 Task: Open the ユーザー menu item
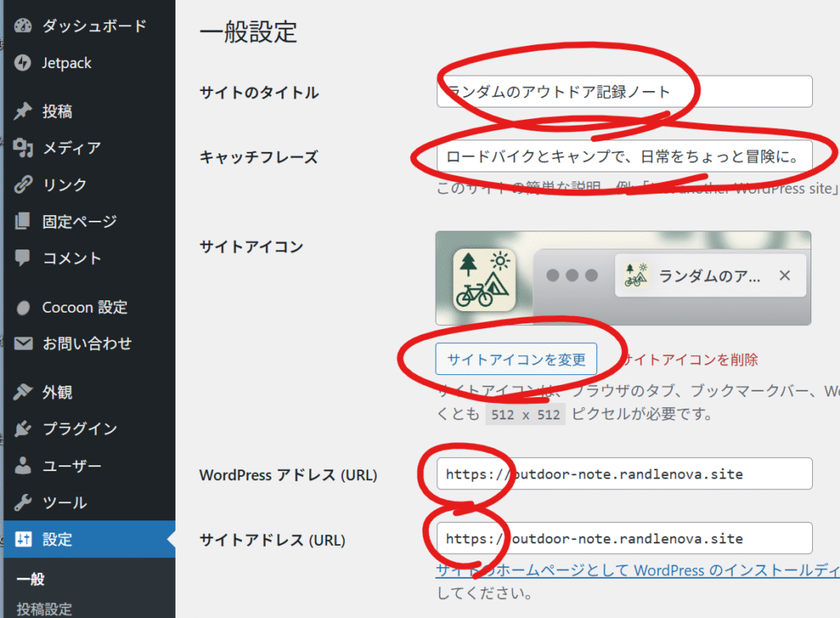point(72,466)
